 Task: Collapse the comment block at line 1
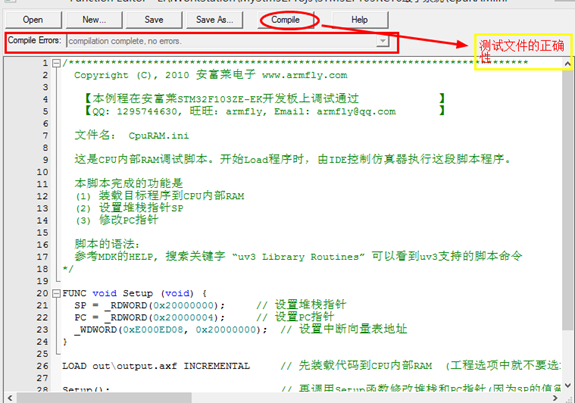pyautogui.click(x=56, y=63)
